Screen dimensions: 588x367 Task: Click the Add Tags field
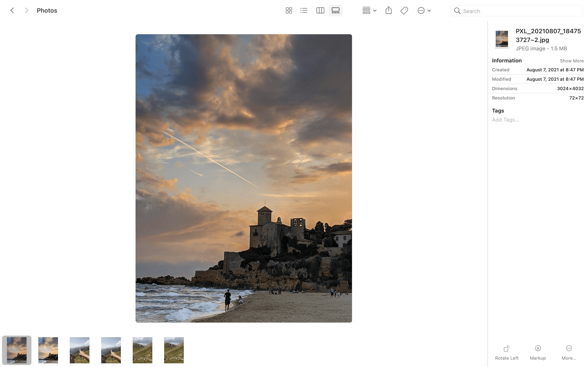[x=505, y=120]
